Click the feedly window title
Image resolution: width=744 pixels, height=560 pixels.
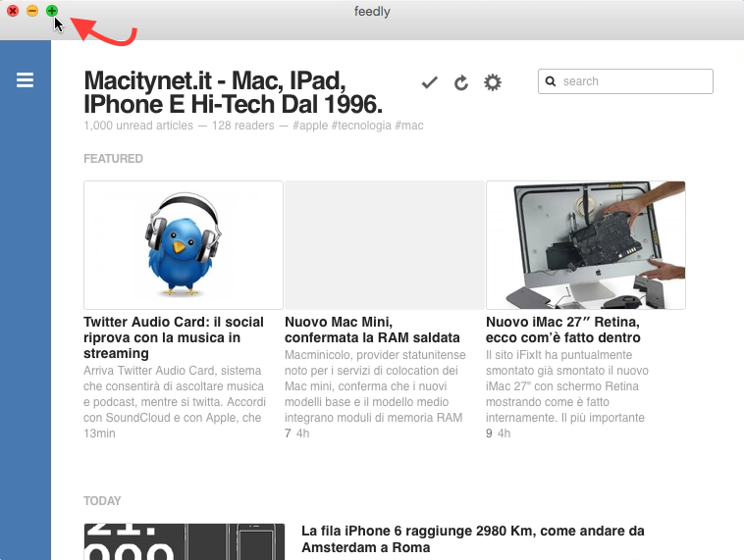point(372,11)
